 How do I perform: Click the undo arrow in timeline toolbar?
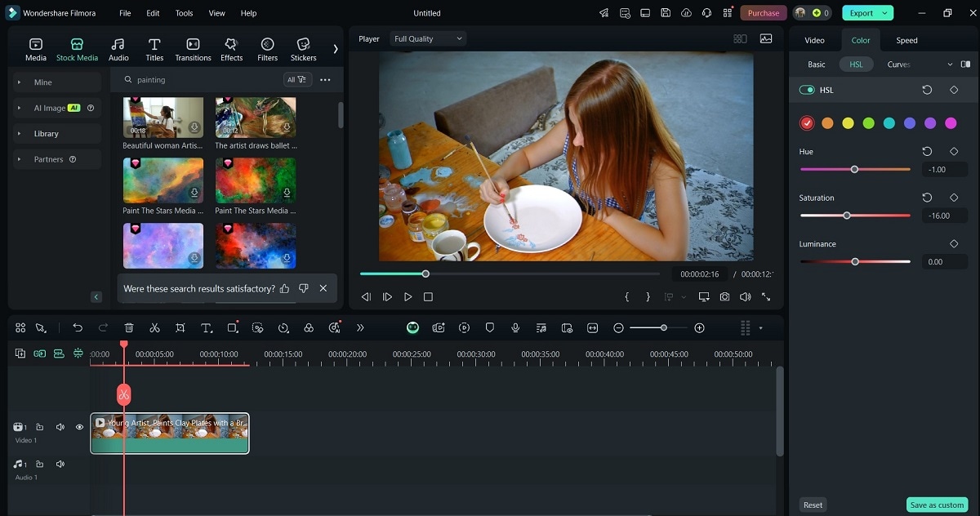click(78, 327)
